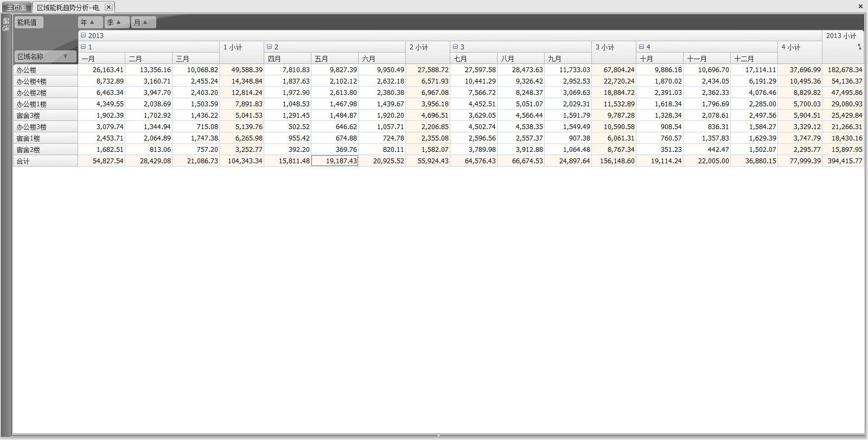The width and height of the screenshot is (868, 440).
Task: Select the 宿舍3楼 row header
Action: click(x=46, y=116)
